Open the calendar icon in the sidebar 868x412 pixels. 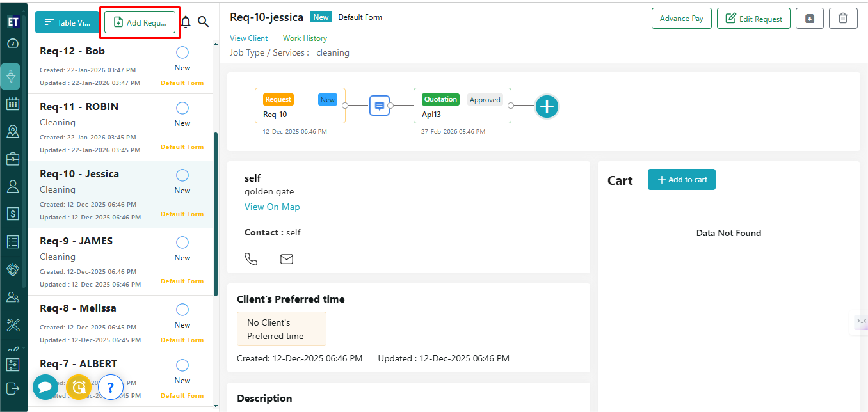click(13, 104)
